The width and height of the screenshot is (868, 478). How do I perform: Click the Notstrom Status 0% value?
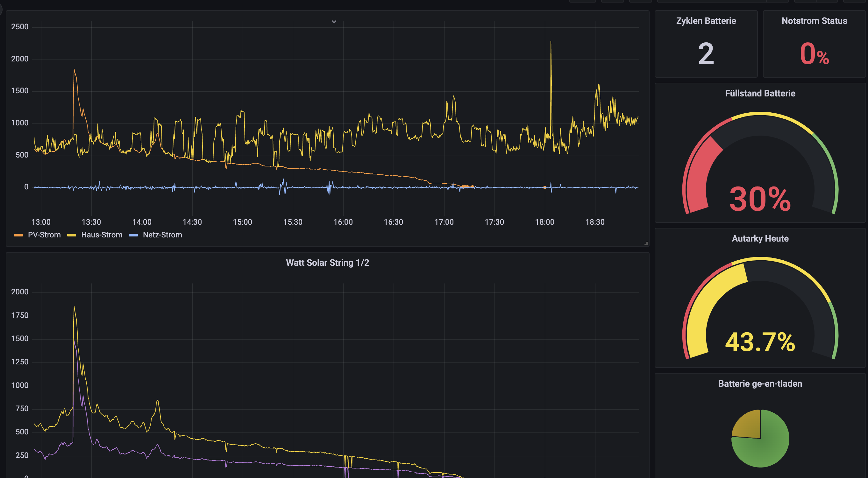point(814,54)
